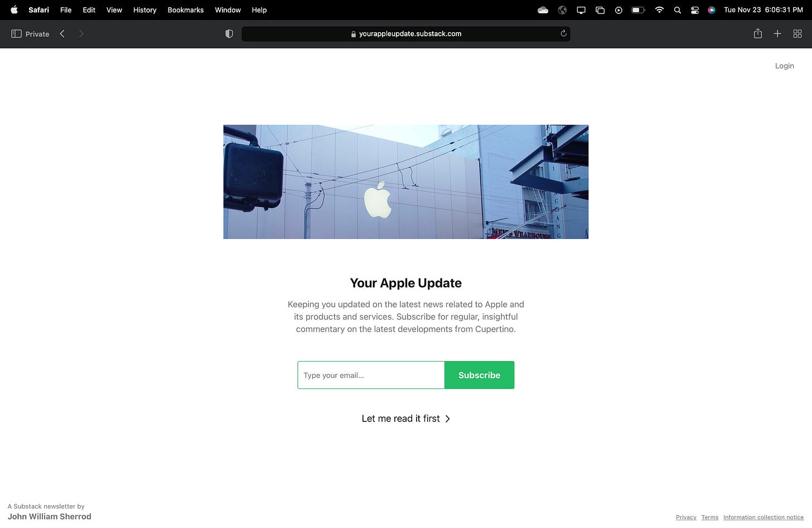Open the Share sheet
Screen dimensions: 812x528
757,33
